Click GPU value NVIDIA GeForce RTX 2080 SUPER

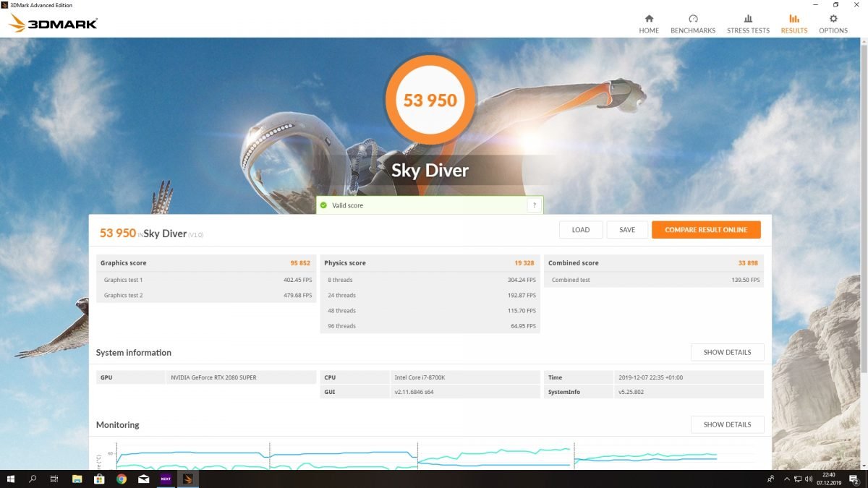pos(213,377)
